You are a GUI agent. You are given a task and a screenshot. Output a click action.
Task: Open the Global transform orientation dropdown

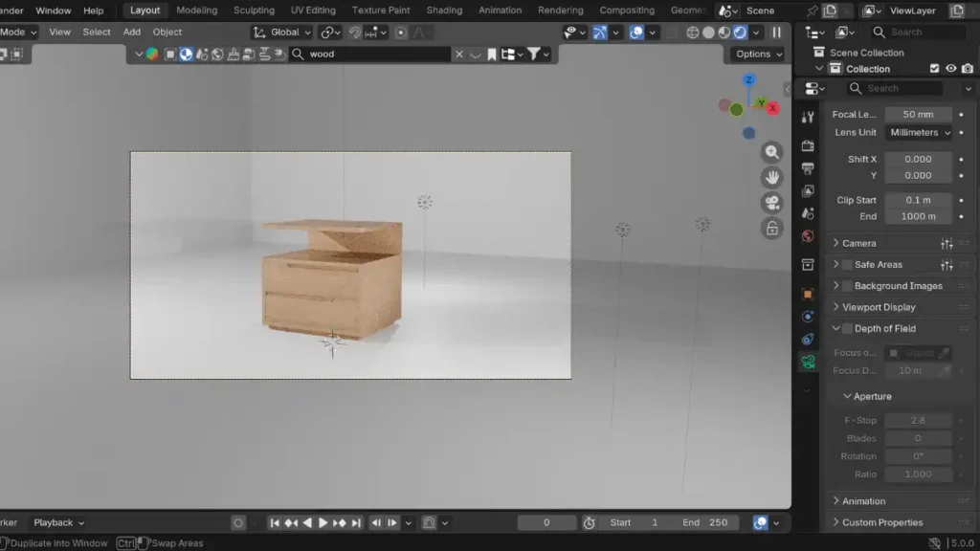tap(282, 33)
